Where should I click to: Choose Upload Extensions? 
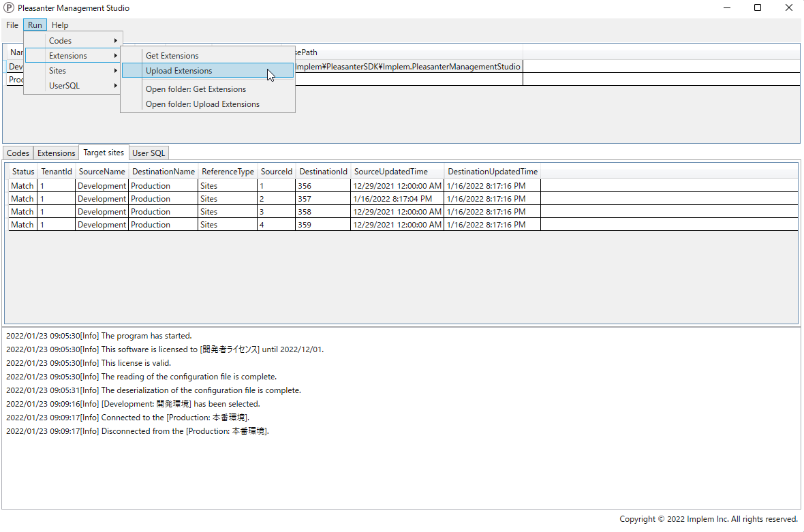(208, 71)
